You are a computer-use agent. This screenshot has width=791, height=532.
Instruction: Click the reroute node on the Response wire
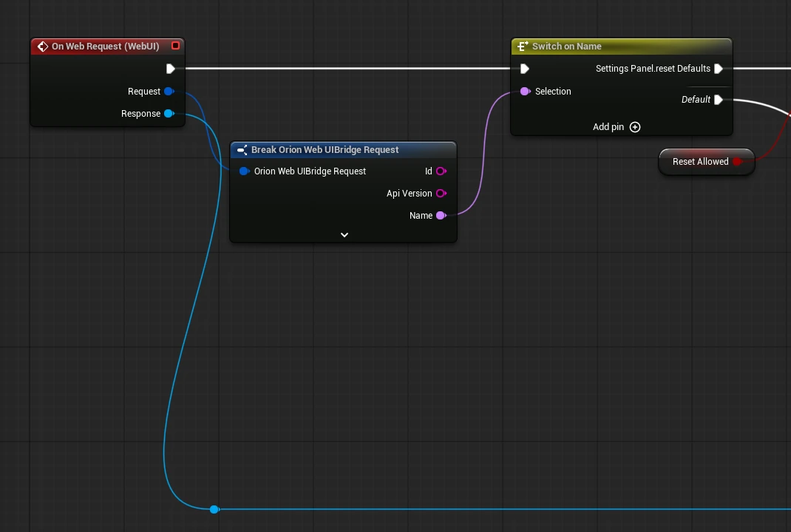point(214,509)
